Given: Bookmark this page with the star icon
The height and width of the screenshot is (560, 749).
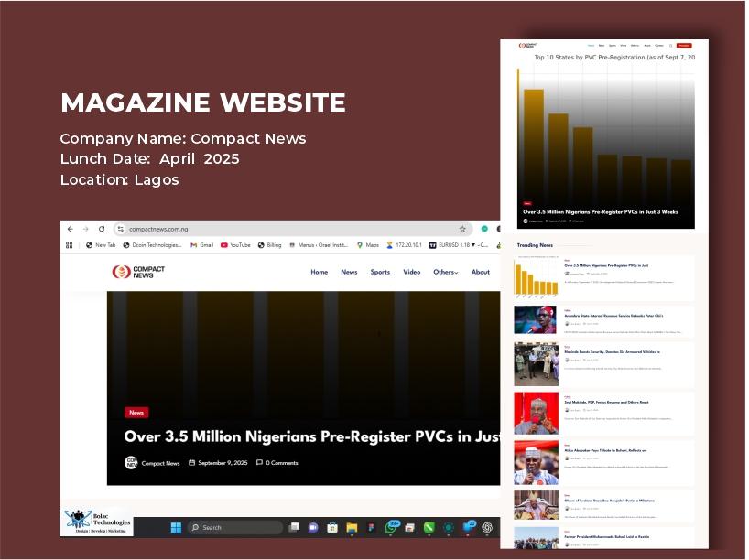Looking at the screenshot, I should pyautogui.click(x=462, y=229).
